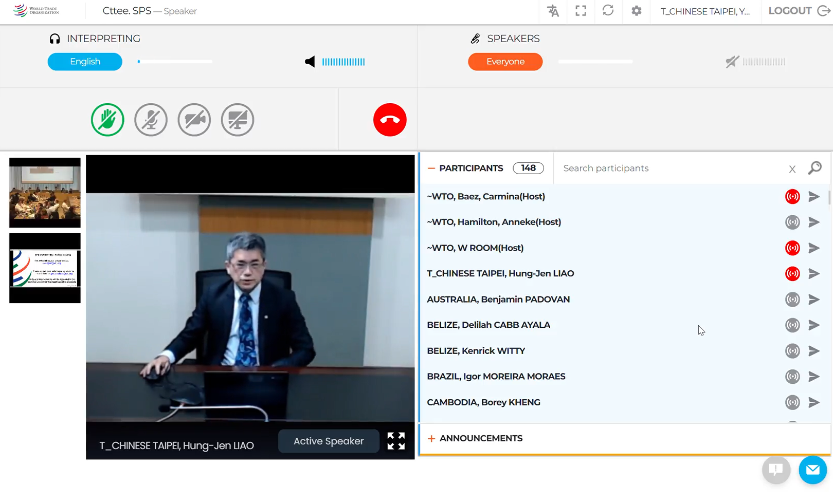Expand the ANNOUNCEMENTS section
The height and width of the screenshot is (504, 833).
click(431, 438)
